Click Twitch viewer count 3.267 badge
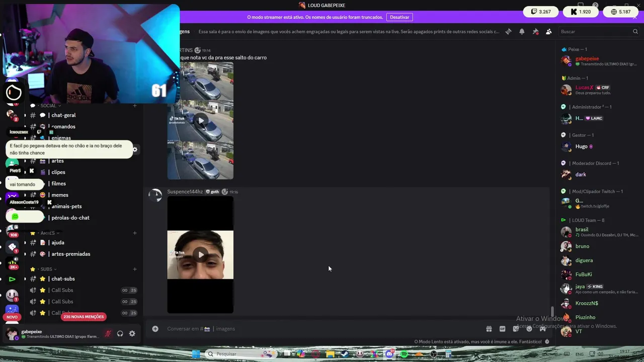 [541, 12]
